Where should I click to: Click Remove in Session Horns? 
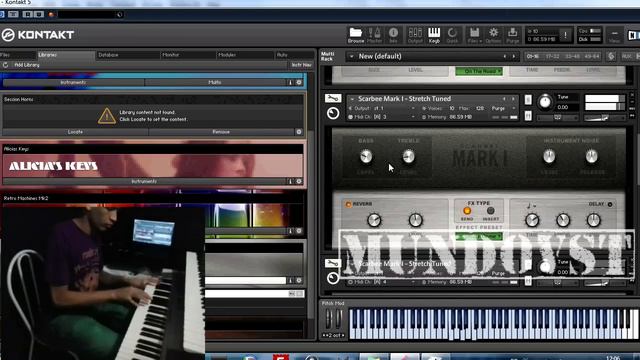tap(221, 132)
